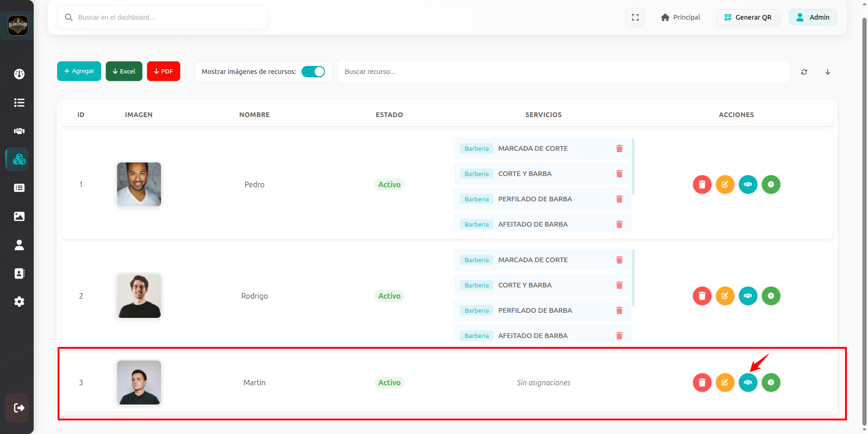Remove CORTE Y BARBA service from Pedro
This screenshot has height=434, width=868.
(619, 174)
